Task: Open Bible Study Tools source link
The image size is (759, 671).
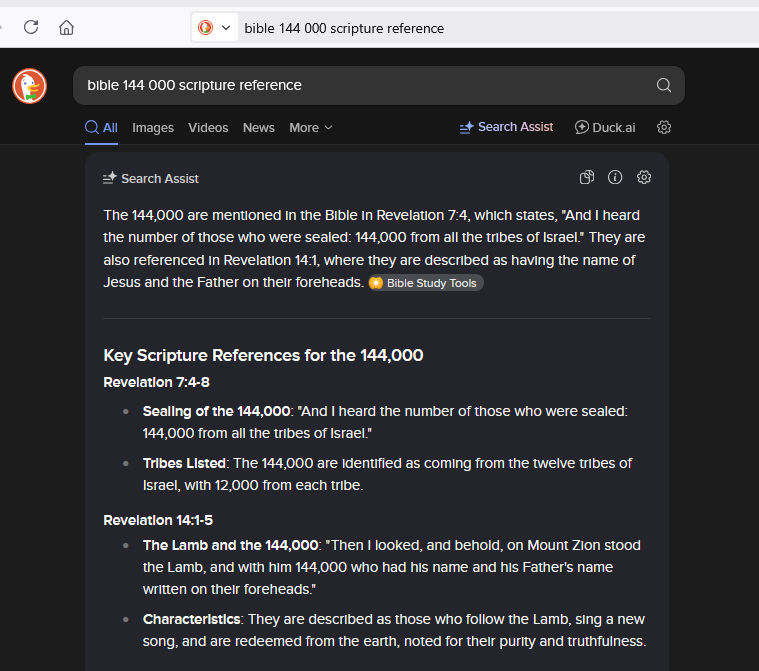Action: [x=425, y=283]
